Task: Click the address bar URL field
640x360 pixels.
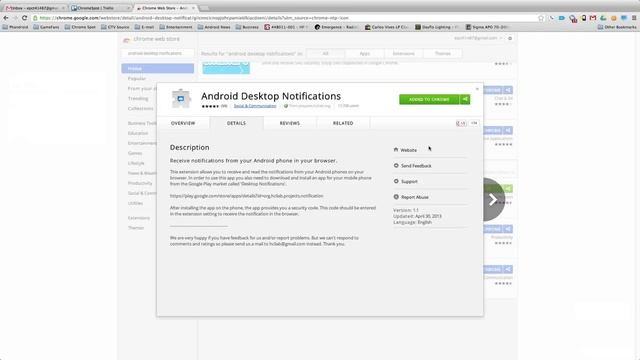Action: 286,18
